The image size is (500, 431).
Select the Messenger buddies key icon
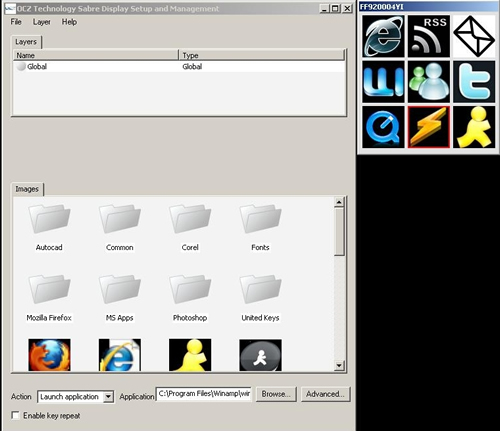click(x=429, y=82)
